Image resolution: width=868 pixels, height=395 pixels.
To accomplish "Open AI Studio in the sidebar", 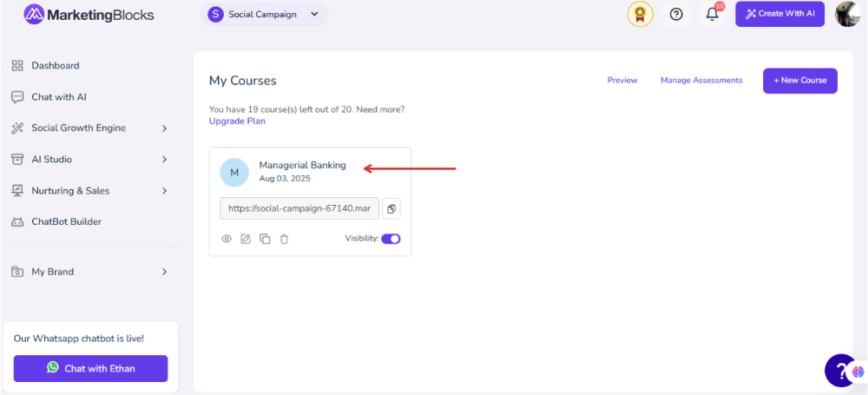I will tap(51, 160).
